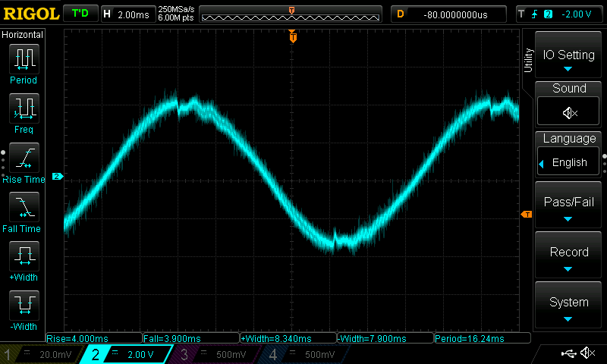Choose the Fall Time measurement icon
Image resolution: width=607 pixels, height=364 pixels.
pos(24,207)
